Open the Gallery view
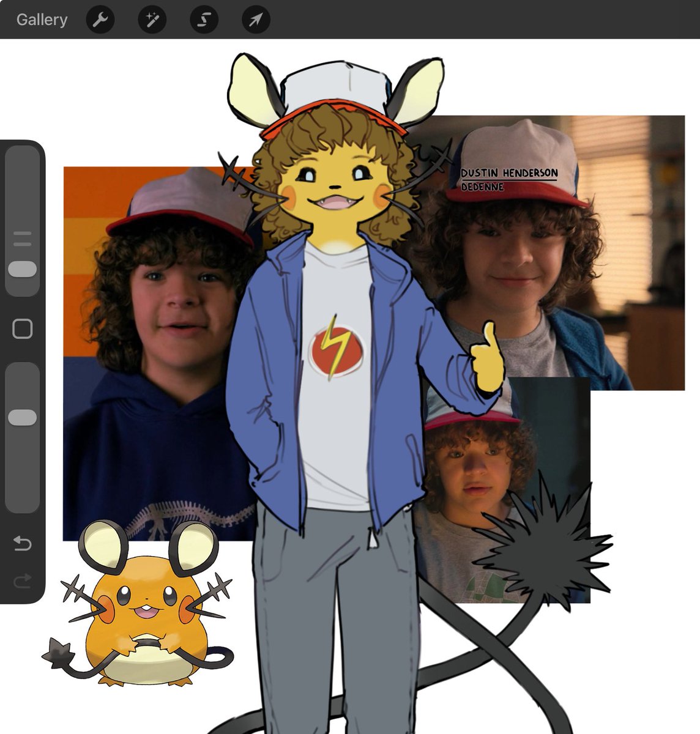Image resolution: width=700 pixels, height=734 pixels. pyautogui.click(x=42, y=20)
